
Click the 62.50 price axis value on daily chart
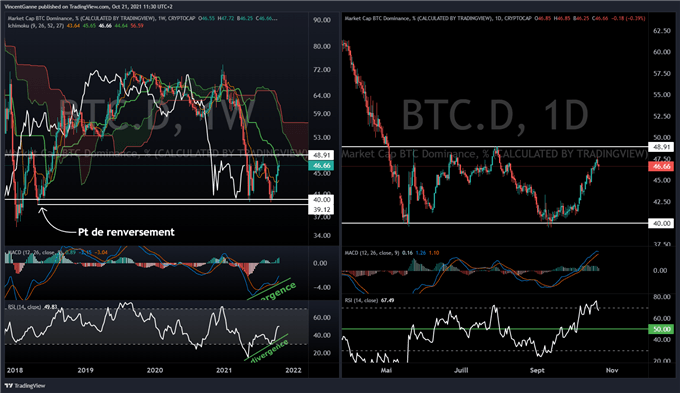pos(662,31)
